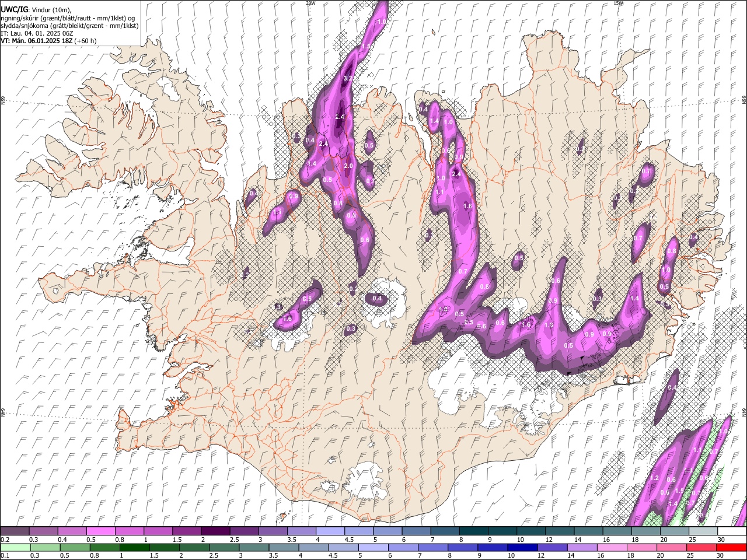
Task: Pick the pale green 0.1 swatch in the lower legend row
Action: pos(15,547)
